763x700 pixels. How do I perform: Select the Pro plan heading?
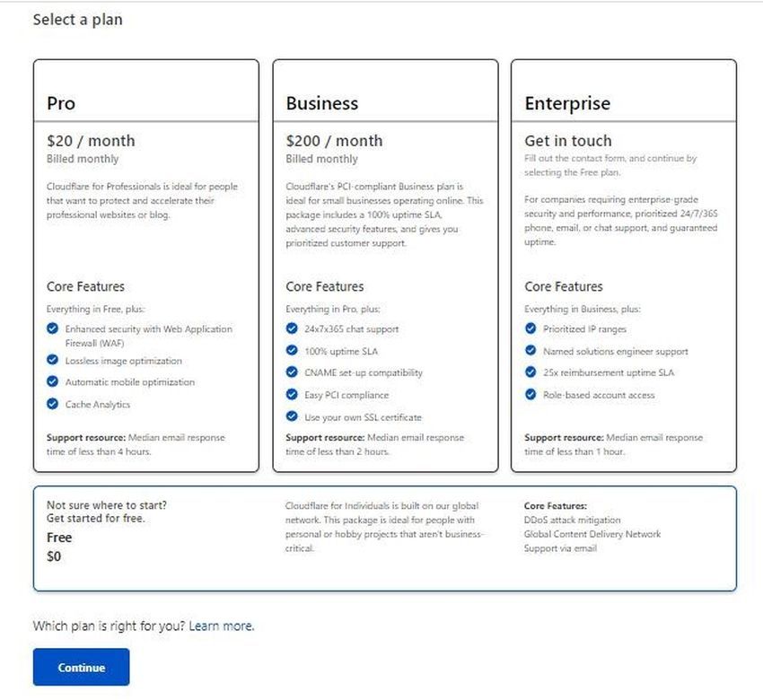coord(61,103)
